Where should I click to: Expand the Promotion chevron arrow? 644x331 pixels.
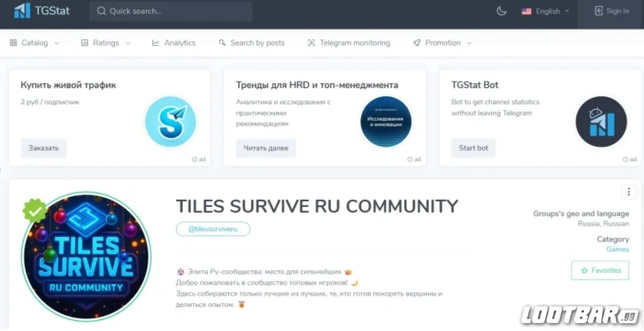pos(469,43)
